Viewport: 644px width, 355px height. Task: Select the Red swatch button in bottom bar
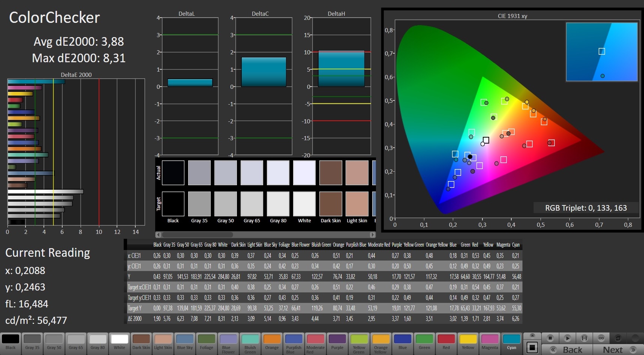446,343
